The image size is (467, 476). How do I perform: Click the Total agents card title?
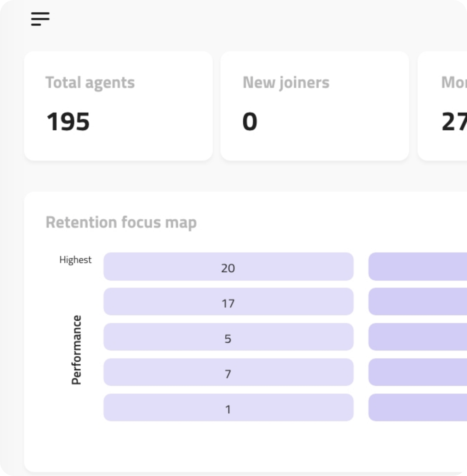click(90, 83)
